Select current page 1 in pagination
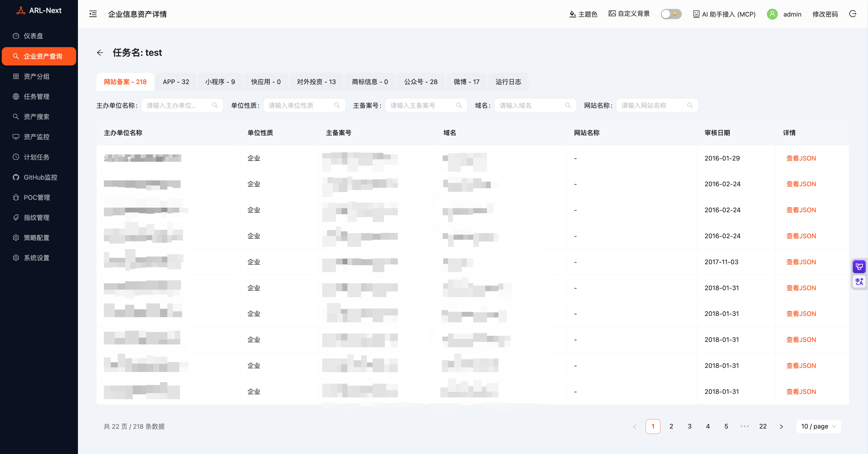 tap(653, 426)
